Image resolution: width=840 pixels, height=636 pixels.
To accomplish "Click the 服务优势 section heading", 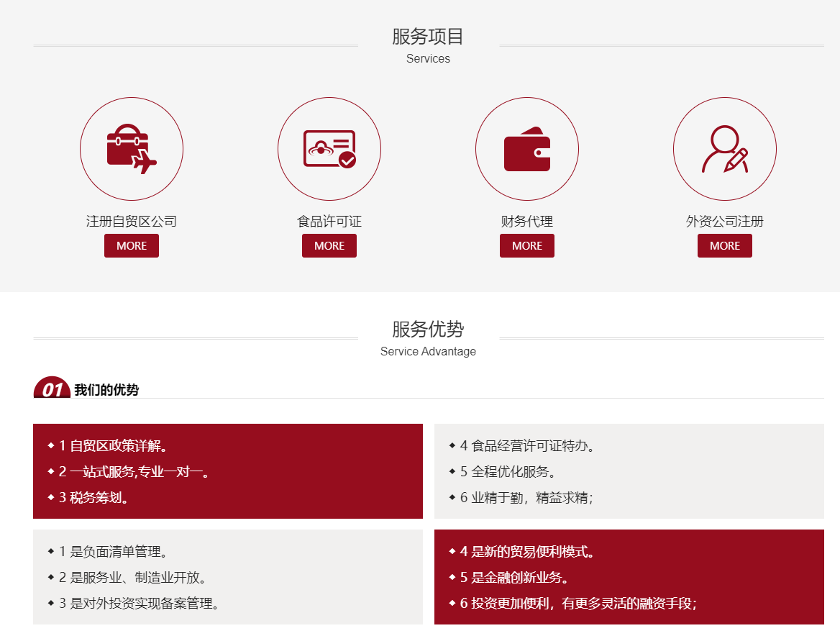I will [x=428, y=330].
